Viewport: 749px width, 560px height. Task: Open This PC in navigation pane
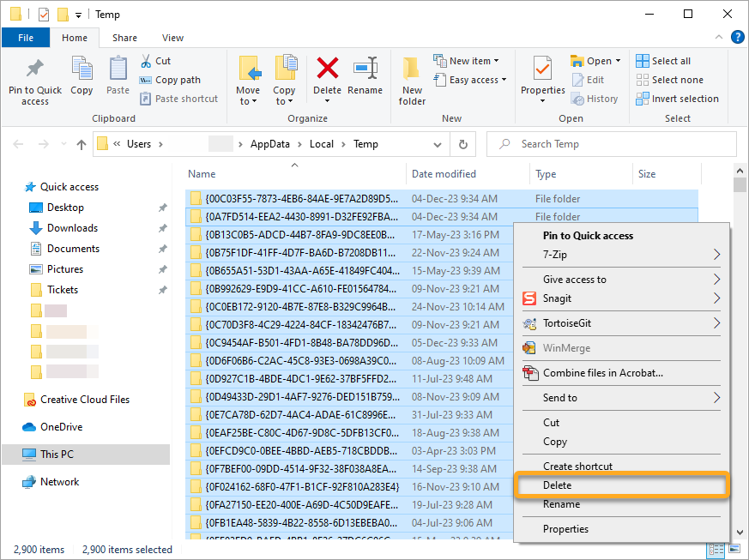pos(57,455)
